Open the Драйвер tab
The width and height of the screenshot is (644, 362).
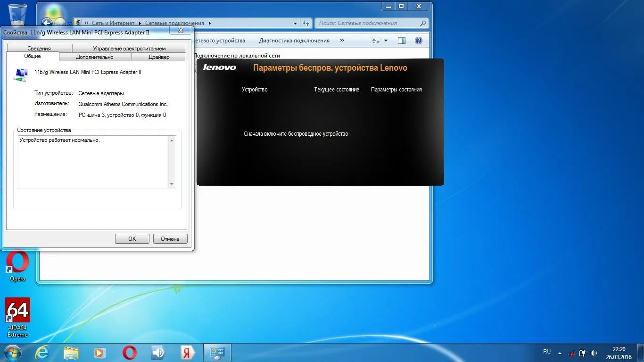pyautogui.click(x=159, y=57)
